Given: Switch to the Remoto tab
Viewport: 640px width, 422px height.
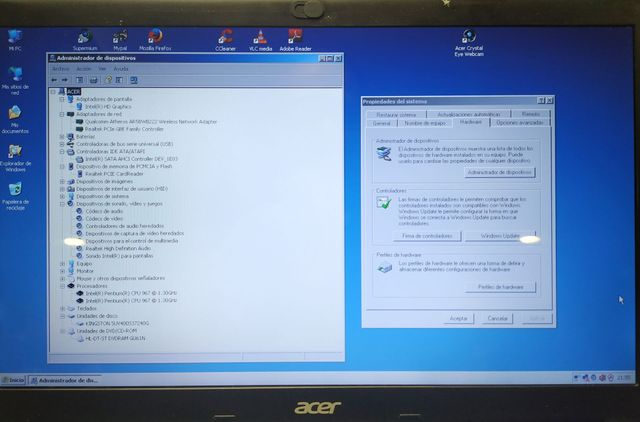Looking at the screenshot, I should [x=531, y=114].
